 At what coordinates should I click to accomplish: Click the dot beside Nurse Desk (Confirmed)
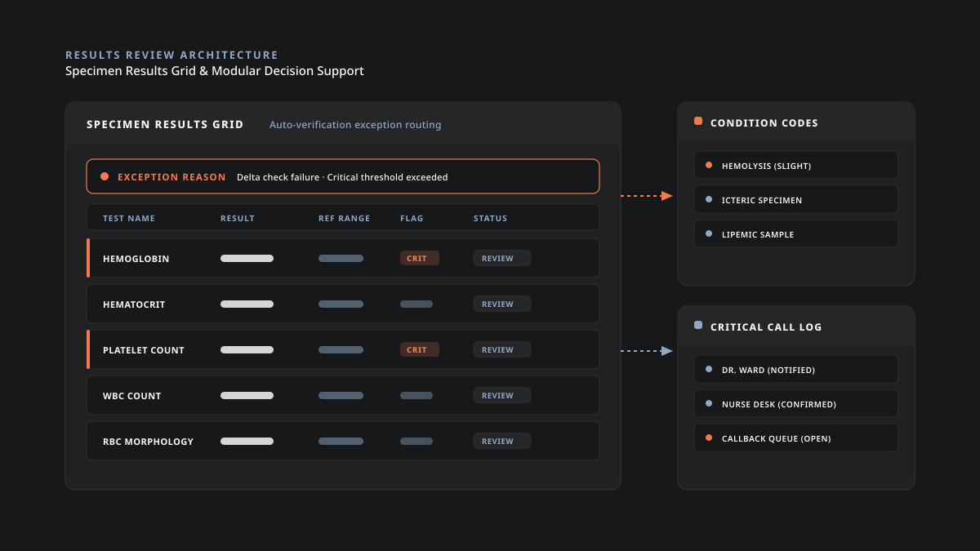[x=709, y=403]
